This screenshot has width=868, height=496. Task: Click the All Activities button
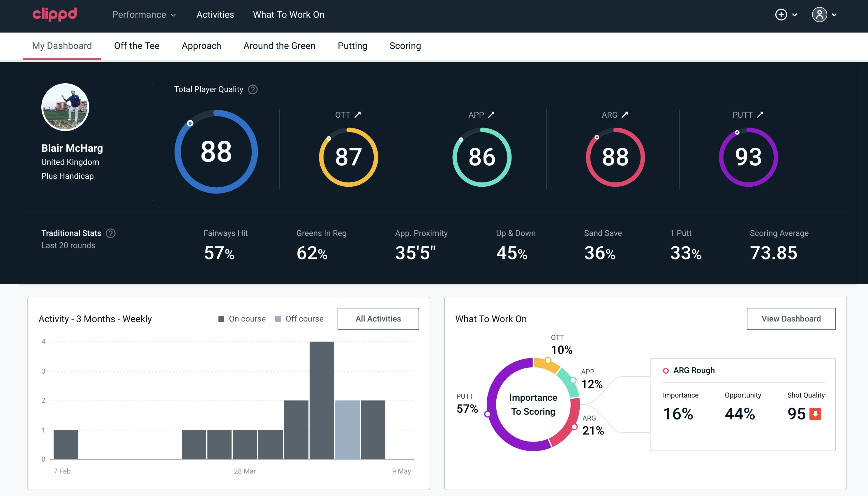(378, 318)
